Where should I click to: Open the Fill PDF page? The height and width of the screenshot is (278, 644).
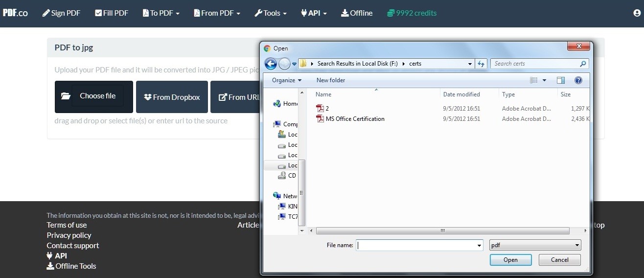[112, 13]
